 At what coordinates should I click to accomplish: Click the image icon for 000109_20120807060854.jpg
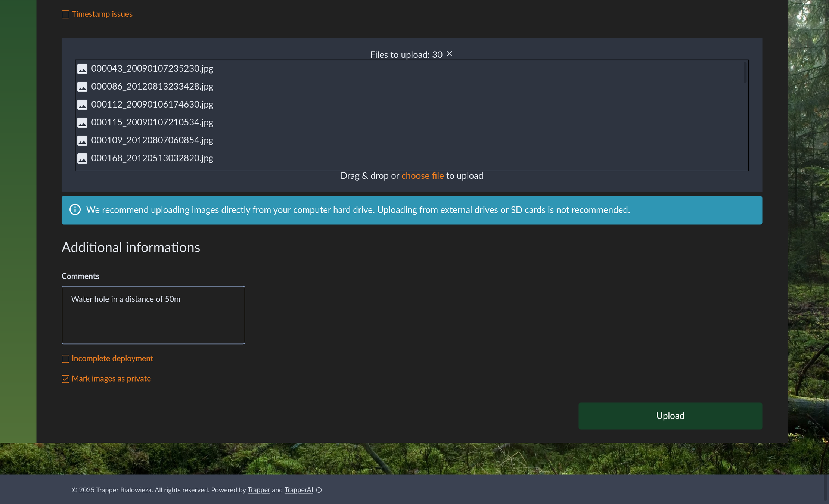point(82,140)
